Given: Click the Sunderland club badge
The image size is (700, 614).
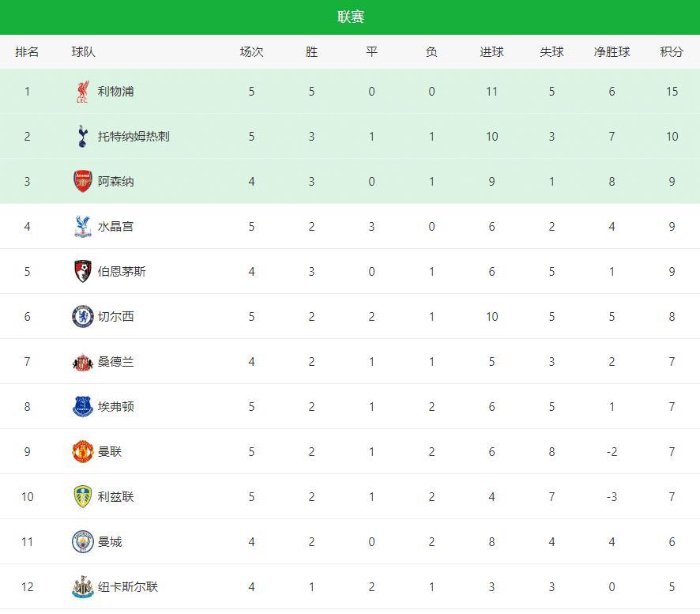Looking at the screenshot, I should [82, 362].
